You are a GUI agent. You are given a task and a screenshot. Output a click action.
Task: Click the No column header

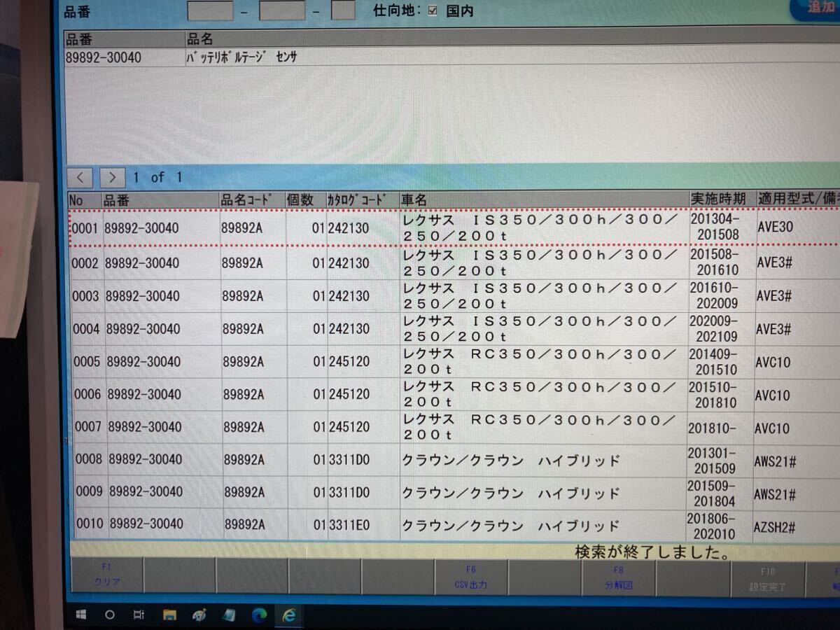tap(85, 199)
